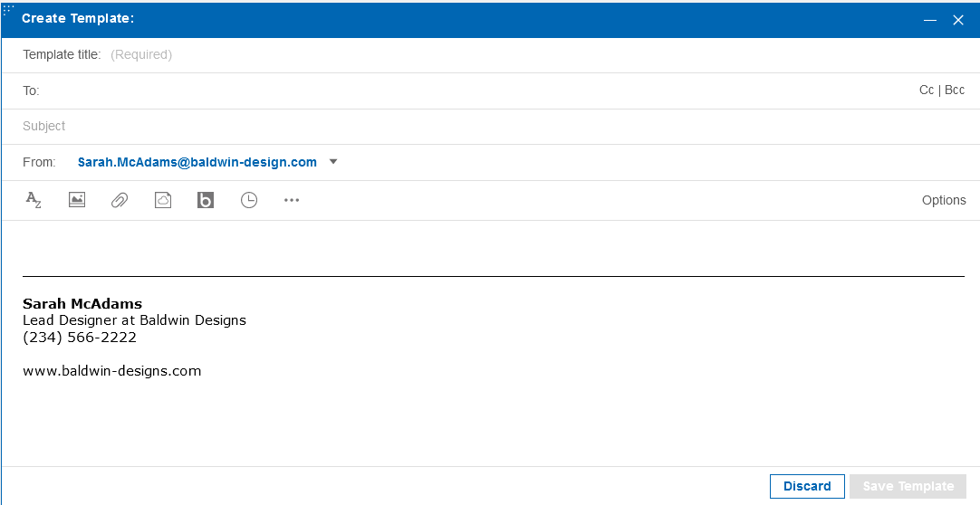Click the phone number (234) 566-2222

point(80,338)
